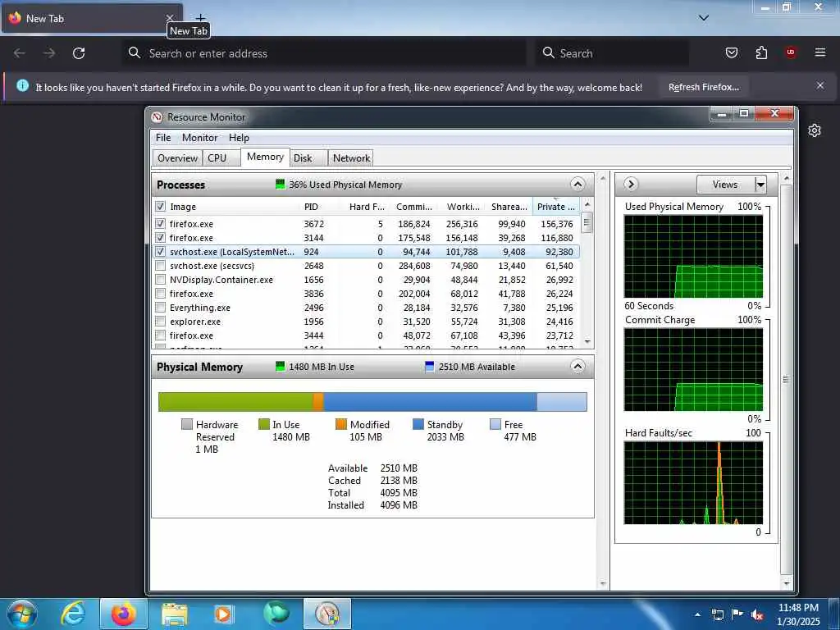Screen dimensions: 840x630
Task: Open the Firefox hamburger menu
Action: pyautogui.click(x=820, y=52)
